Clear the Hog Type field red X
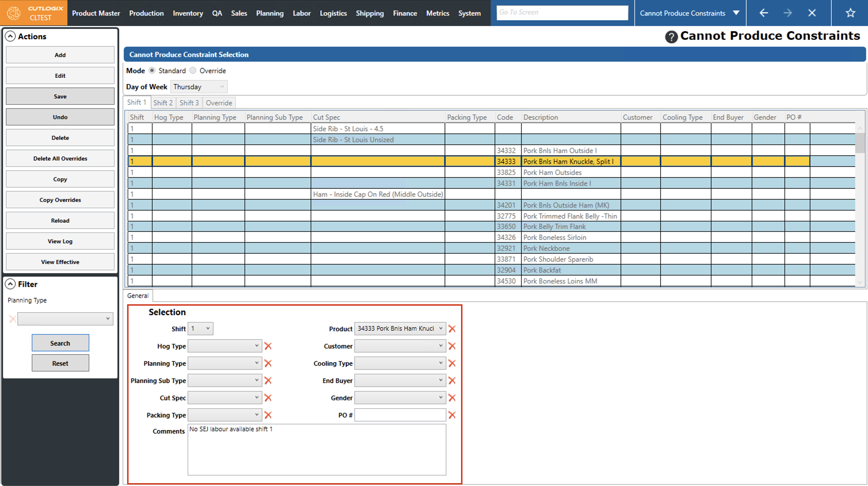 (x=268, y=346)
